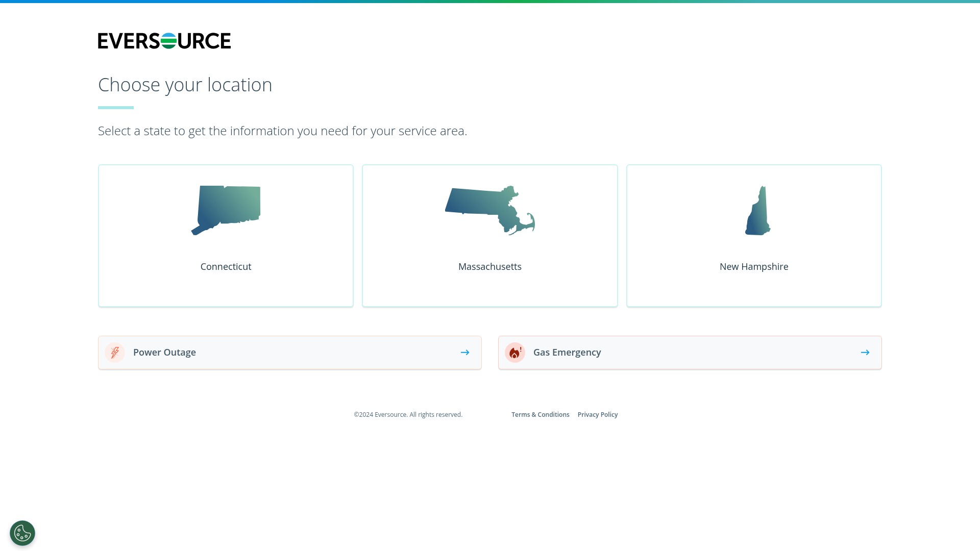Viewport: 980px width, 551px height.
Task: Choose the Massachusetts label
Action: pyautogui.click(x=490, y=267)
